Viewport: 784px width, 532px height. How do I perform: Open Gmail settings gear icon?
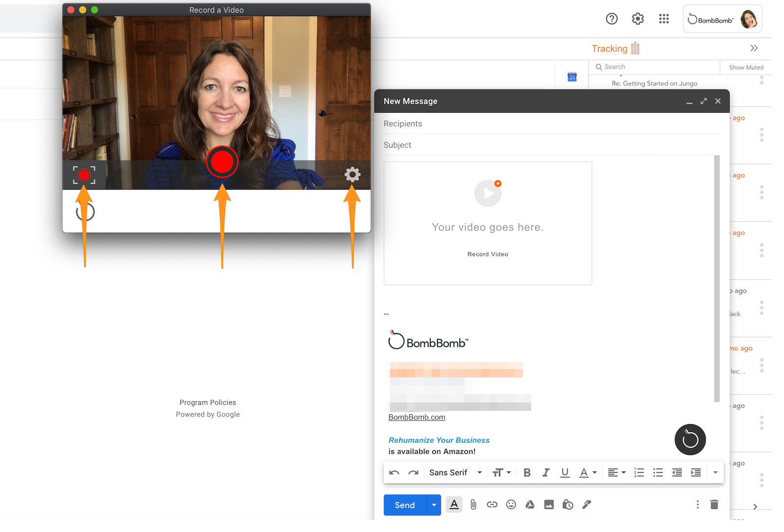point(637,19)
